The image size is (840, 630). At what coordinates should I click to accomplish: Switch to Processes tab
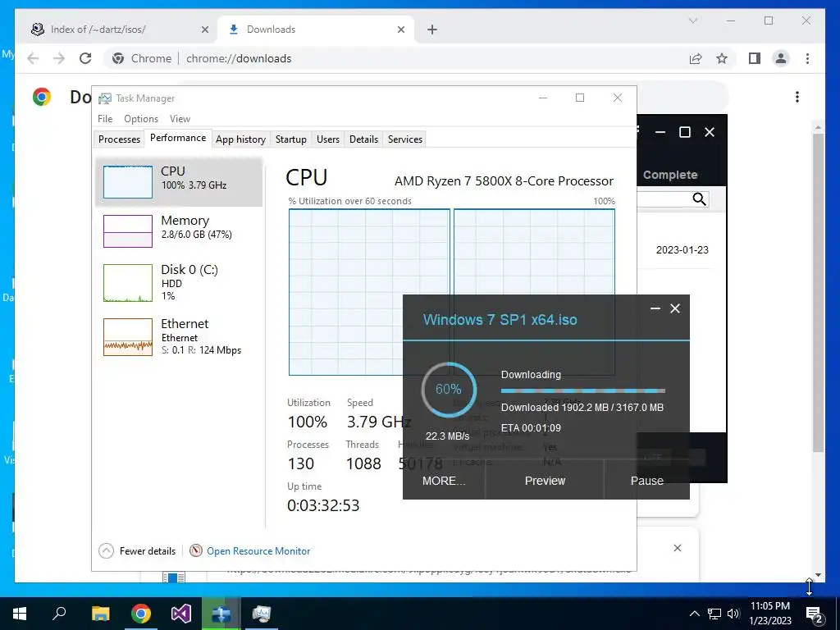pyautogui.click(x=119, y=139)
